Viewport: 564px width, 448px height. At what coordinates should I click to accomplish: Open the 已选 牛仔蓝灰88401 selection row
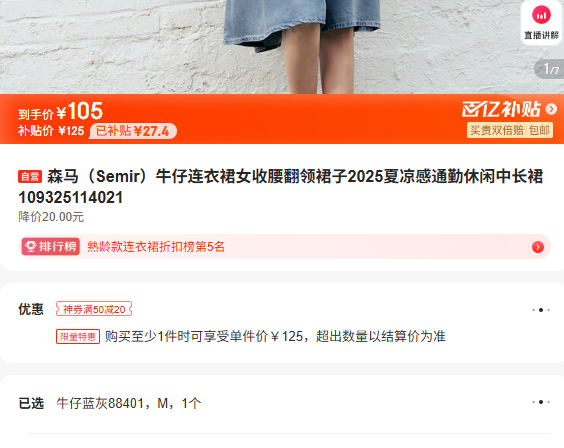pyautogui.click(x=284, y=403)
